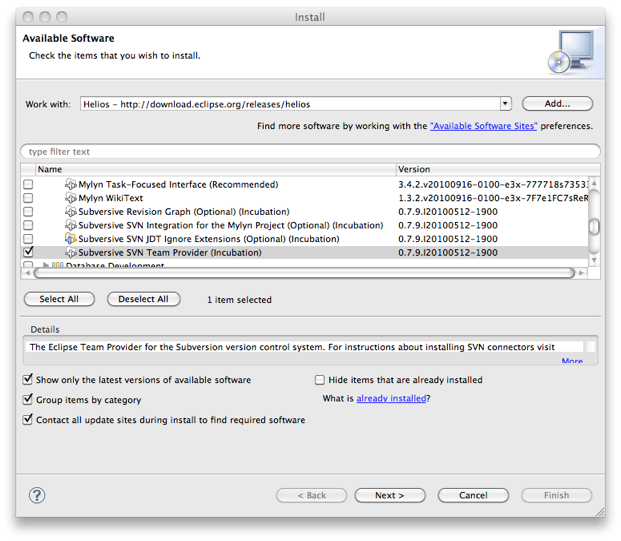
Task: Click the Deselect All button
Action: (x=143, y=299)
